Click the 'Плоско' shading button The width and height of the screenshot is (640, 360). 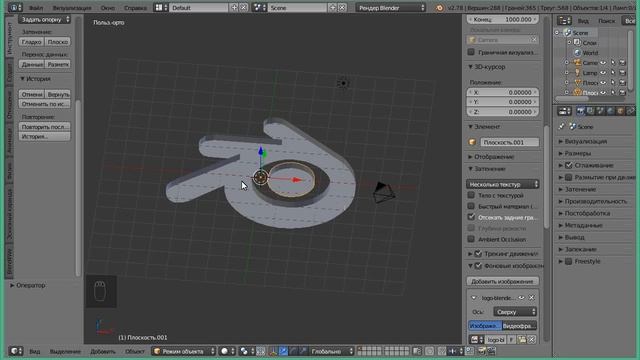[58, 42]
